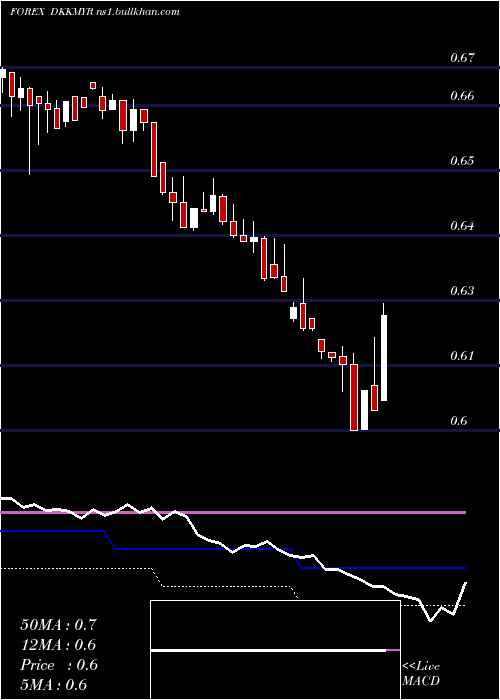This screenshot has width=500, height=700.
Task: Click the <<Live MACD label
Action: click(x=421, y=673)
